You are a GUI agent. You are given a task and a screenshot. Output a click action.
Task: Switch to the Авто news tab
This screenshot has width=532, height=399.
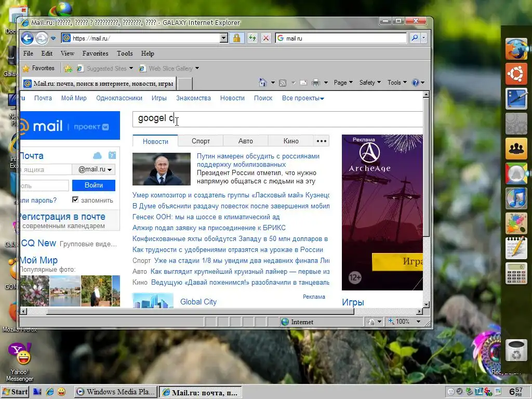(x=246, y=141)
